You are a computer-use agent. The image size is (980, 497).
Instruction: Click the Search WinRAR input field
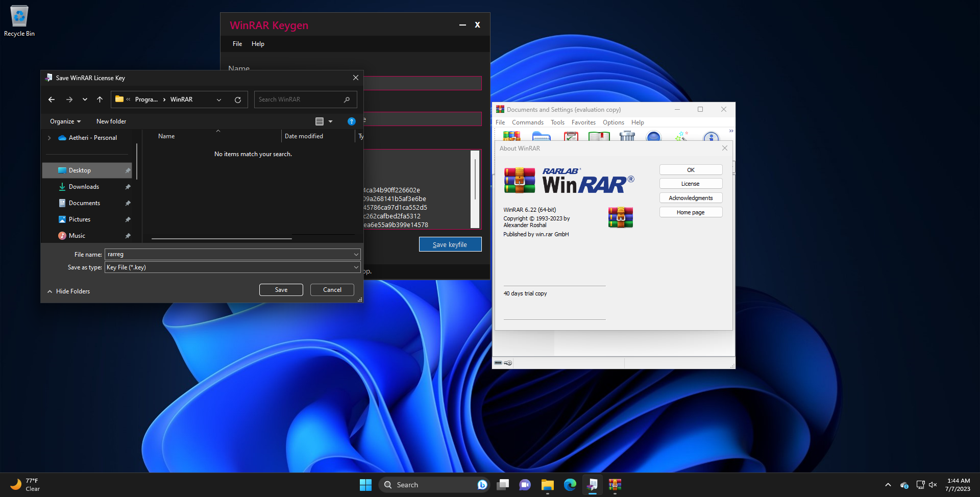coord(299,100)
